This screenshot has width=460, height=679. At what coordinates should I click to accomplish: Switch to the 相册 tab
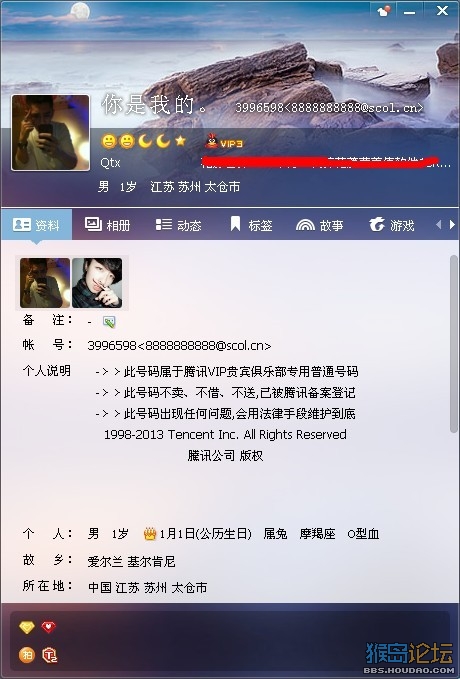click(x=107, y=225)
